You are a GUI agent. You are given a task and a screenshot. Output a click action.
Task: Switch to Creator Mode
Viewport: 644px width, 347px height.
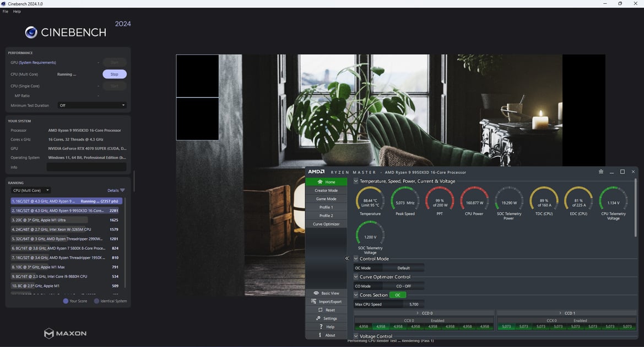(327, 190)
